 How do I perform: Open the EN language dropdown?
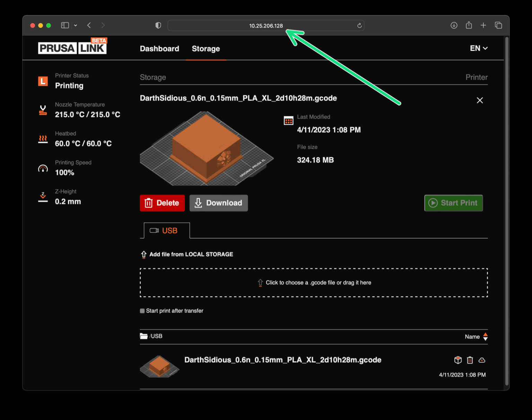[x=478, y=48]
